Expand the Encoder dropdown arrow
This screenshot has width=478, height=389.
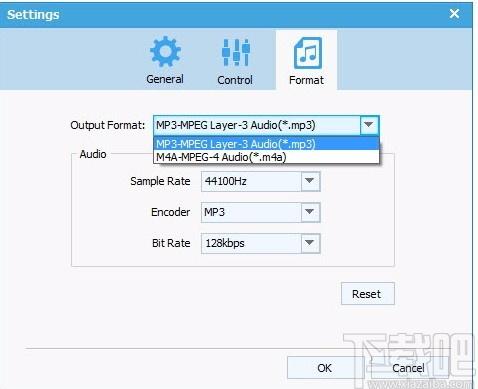310,212
